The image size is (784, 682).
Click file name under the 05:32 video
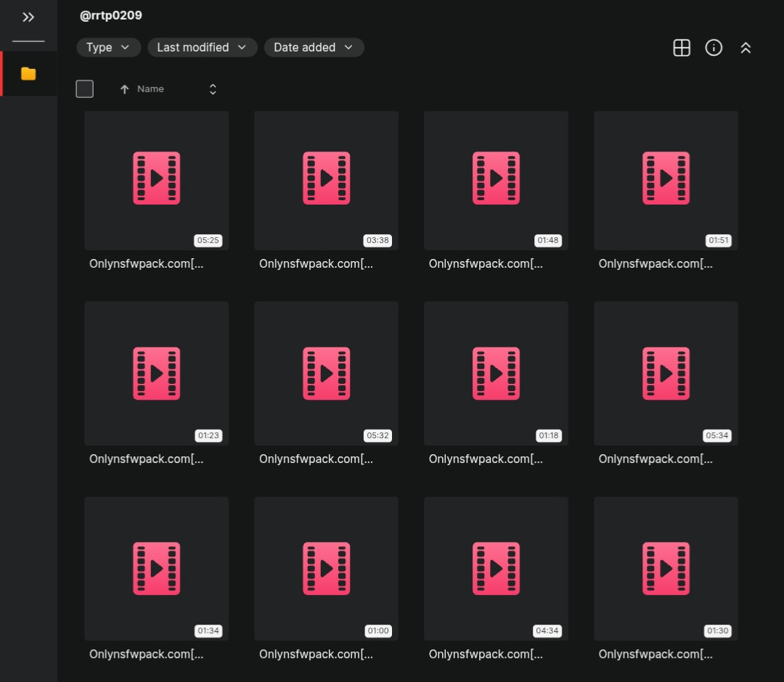point(316,459)
